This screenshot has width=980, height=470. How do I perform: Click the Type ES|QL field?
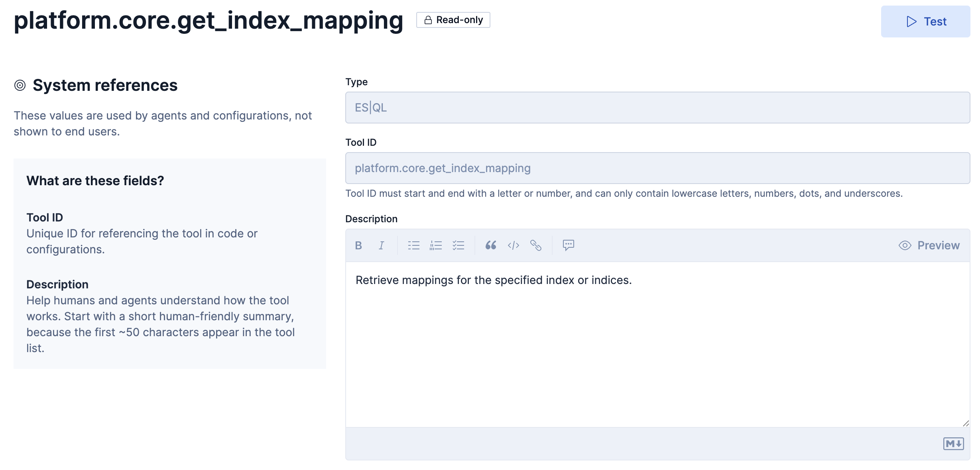click(657, 108)
